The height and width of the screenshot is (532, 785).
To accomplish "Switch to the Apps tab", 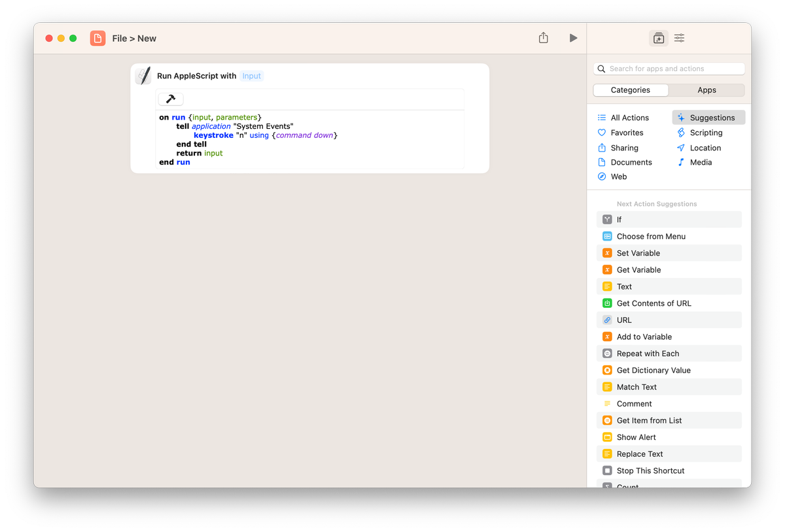I will click(x=706, y=90).
